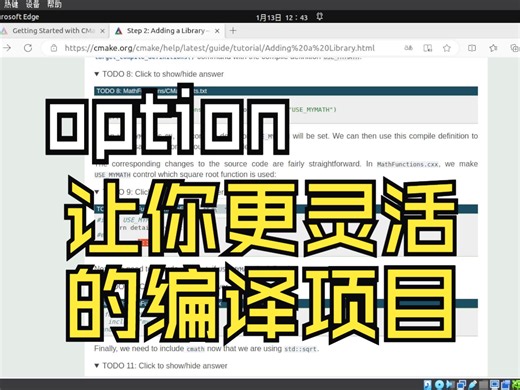The image size is (520, 390).
Task: Reload the current page
Action: 28,48
